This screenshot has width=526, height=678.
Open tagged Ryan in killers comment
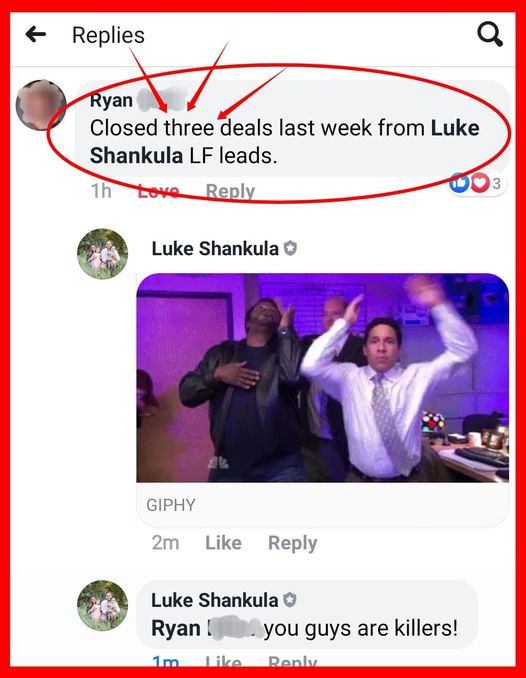(207, 628)
